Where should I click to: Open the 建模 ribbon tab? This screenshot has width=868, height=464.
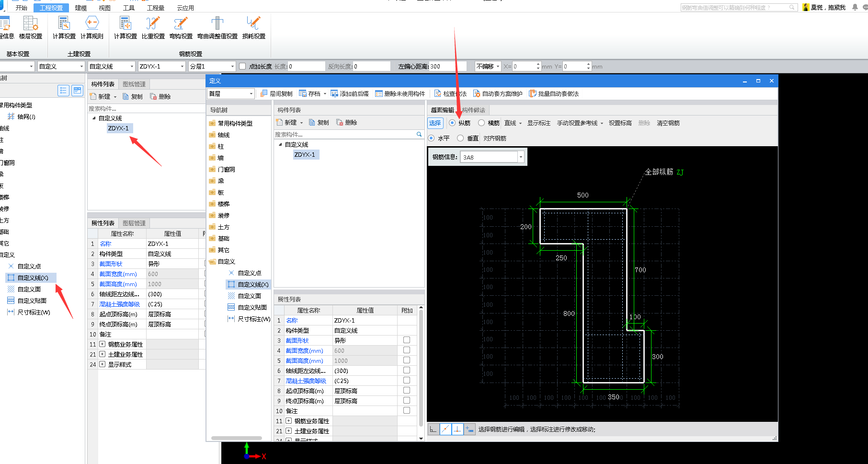click(81, 8)
